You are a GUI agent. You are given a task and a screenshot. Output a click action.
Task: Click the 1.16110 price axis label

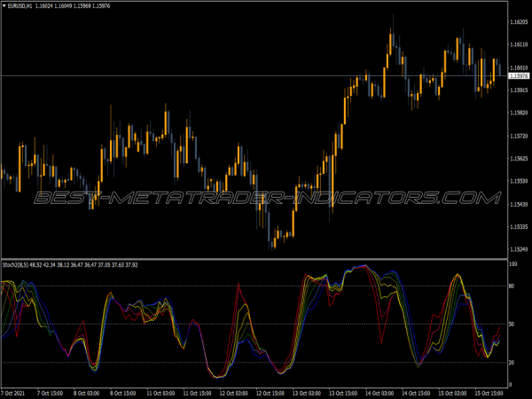click(x=519, y=44)
